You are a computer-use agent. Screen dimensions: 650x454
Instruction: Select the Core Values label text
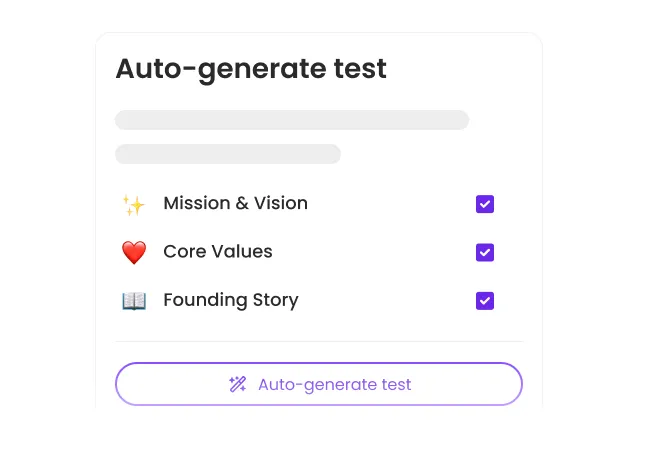click(x=217, y=252)
